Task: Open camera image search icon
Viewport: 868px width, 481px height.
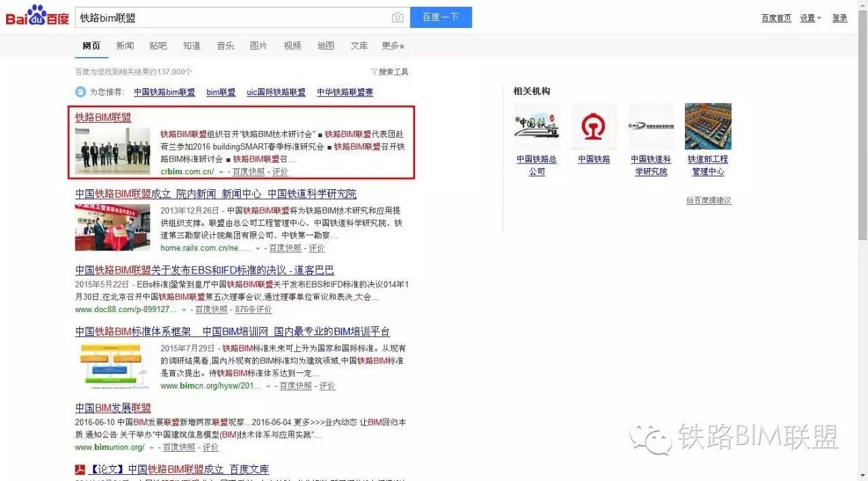Action: point(397,18)
